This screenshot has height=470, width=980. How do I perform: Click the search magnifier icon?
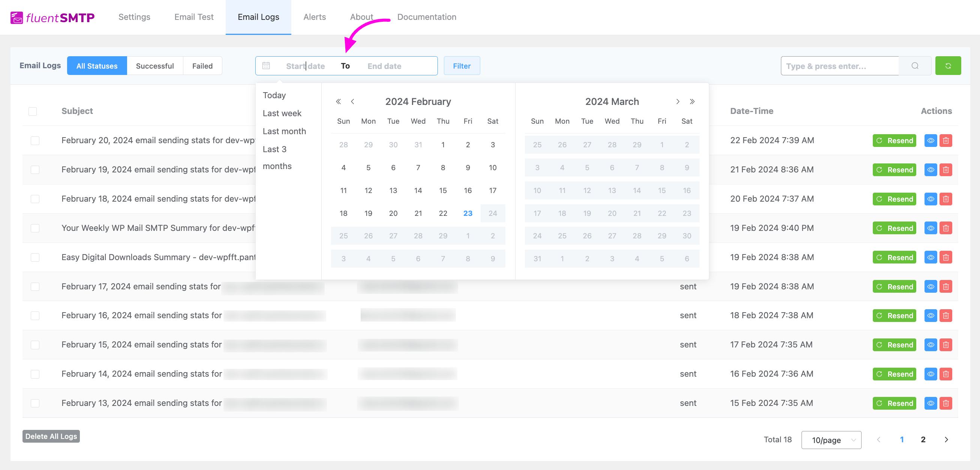tap(914, 66)
